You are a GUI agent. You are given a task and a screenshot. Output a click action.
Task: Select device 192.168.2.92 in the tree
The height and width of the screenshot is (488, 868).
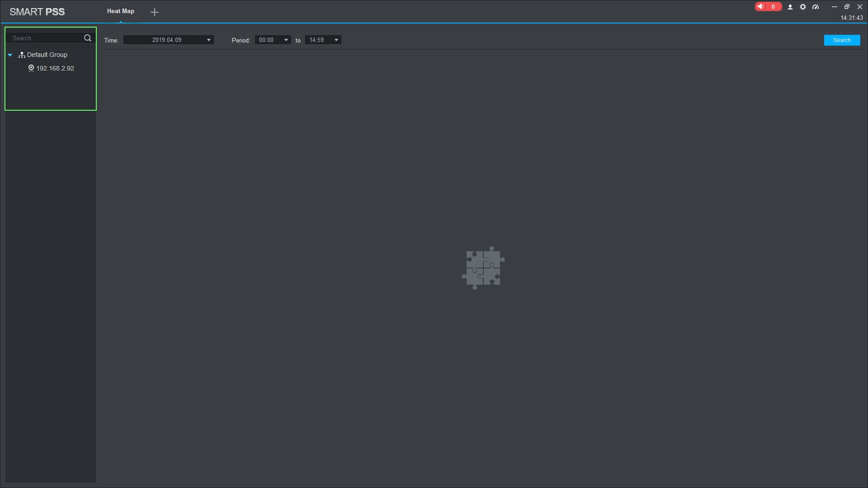tap(55, 68)
